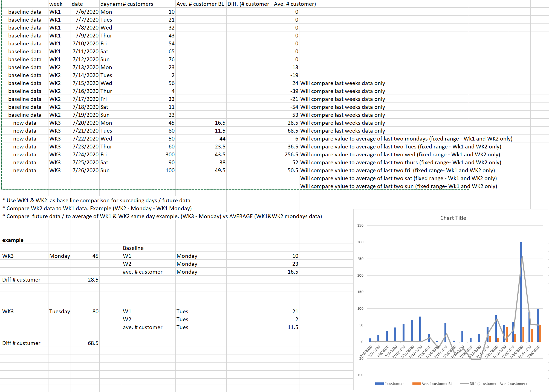Select the '* Compare WK2 data to WK1 data' note
The width and height of the screenshot is (549, 392).
click(97, 208)
